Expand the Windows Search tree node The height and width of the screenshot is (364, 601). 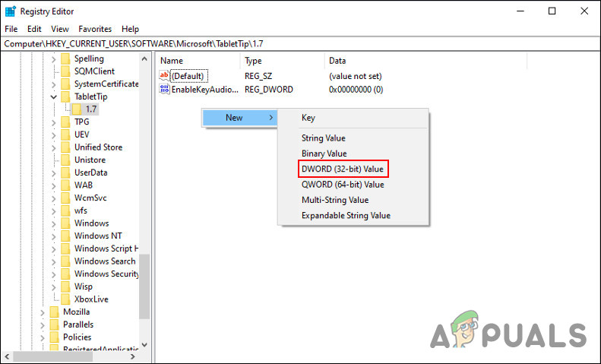(54, 261)
